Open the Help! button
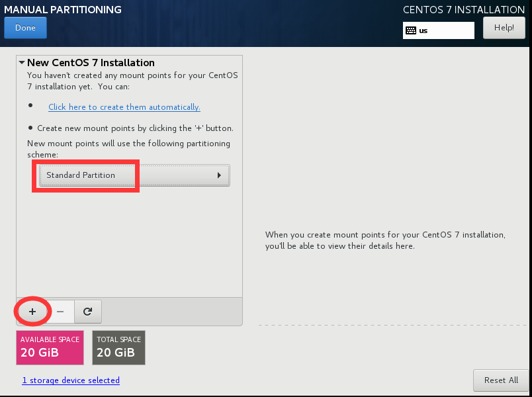This screenshot has height=397, width=532. pyautogui.click(x=504, y=28)
